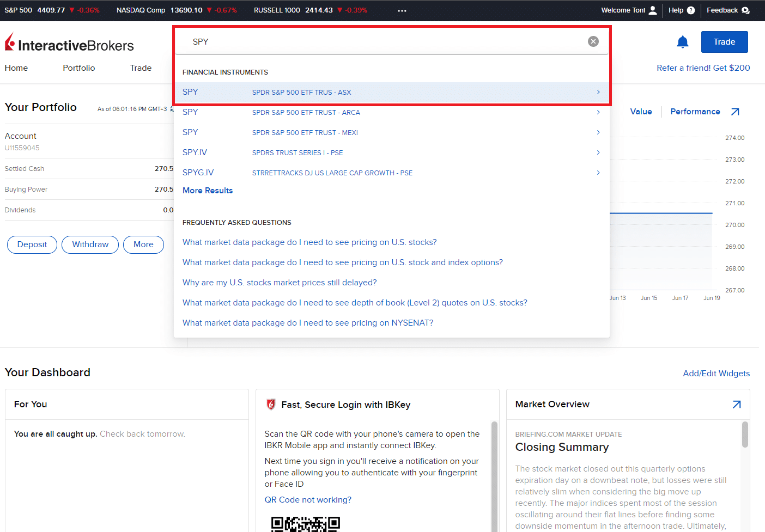Open the ticker bar three-dots menu
765x532 pixels.
click(x=402, y=11)
